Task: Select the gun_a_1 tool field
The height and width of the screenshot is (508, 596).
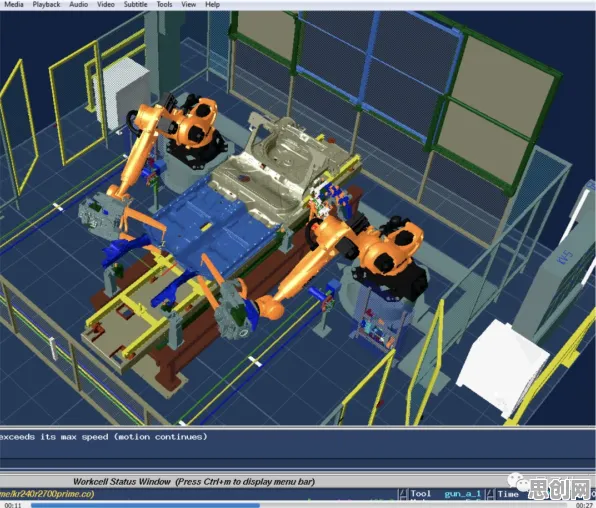Action: 463,494
